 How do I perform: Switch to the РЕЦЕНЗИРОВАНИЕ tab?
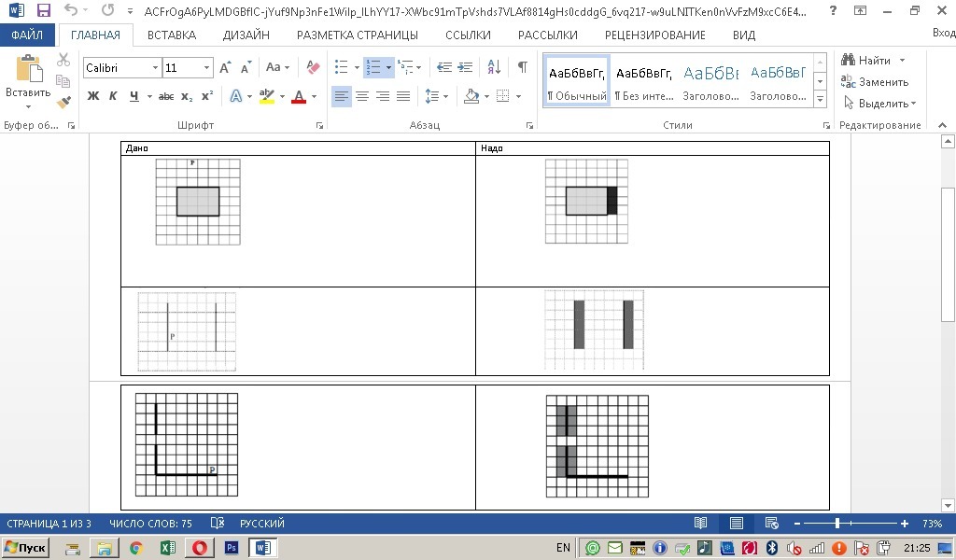(654, 35)
